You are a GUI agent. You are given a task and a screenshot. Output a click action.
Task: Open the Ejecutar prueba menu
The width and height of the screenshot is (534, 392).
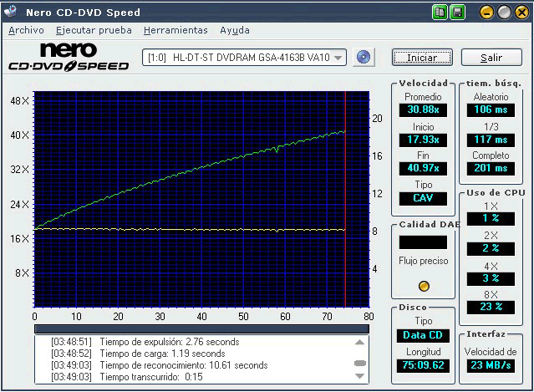pos(94,30)
